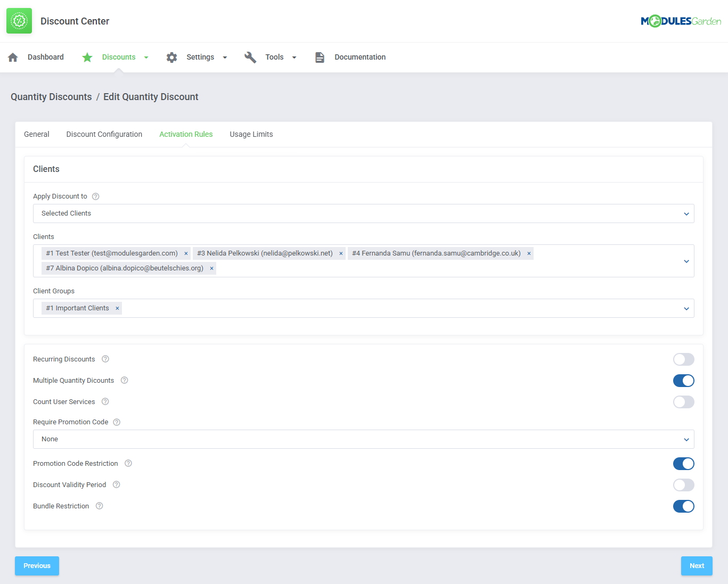This screenshot has height=584, width=728.
Task: Click the Settings gear icon
Action: (x=171, y=57)
